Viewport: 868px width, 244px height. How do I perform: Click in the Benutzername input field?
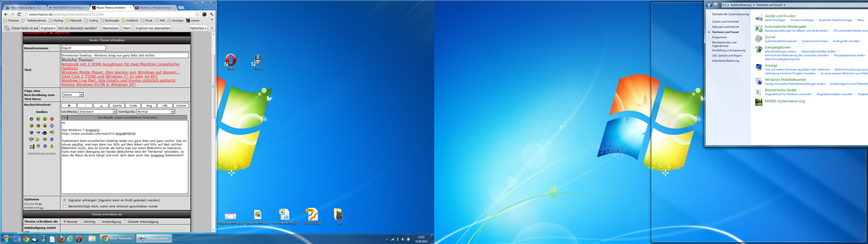pos(84,48)
